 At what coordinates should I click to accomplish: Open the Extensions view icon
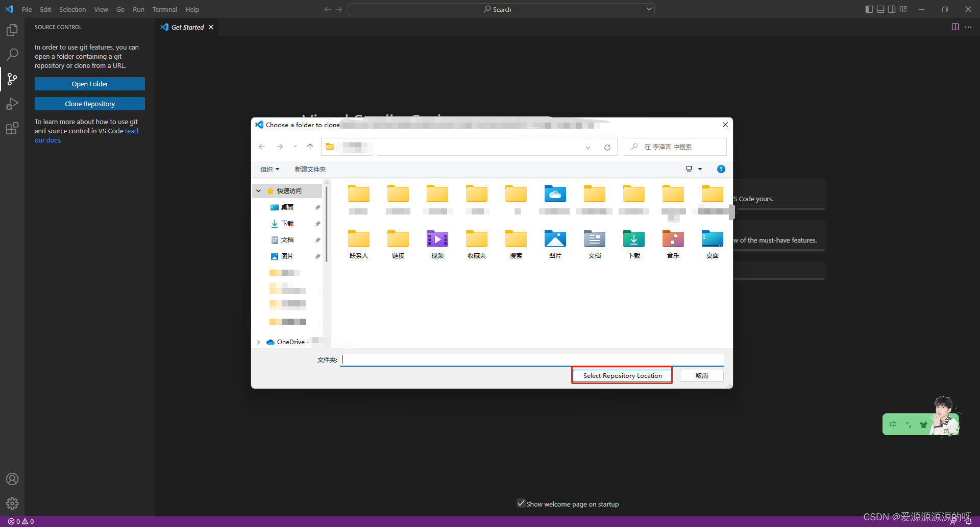12,128
